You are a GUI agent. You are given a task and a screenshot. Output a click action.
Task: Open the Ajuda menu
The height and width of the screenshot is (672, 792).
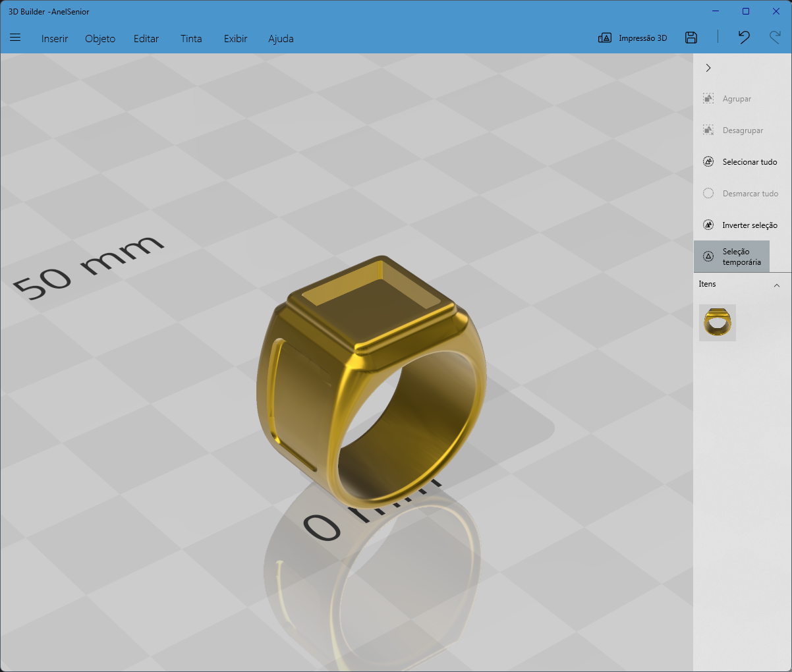281,39
